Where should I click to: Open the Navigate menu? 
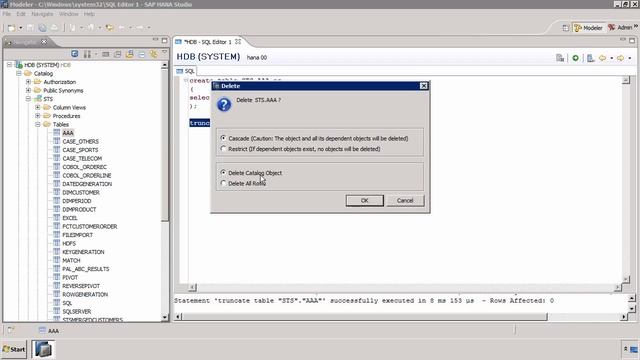point(42,14)
